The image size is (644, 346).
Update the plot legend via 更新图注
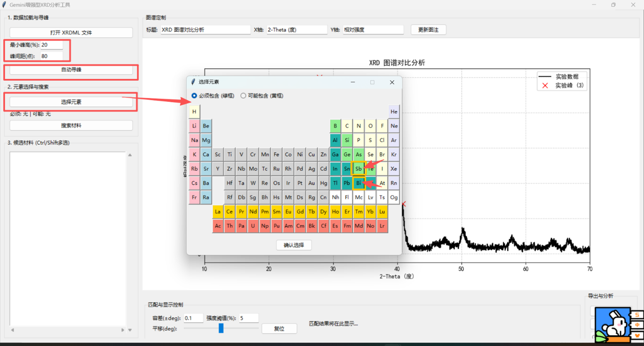click(x=428, y=30)
